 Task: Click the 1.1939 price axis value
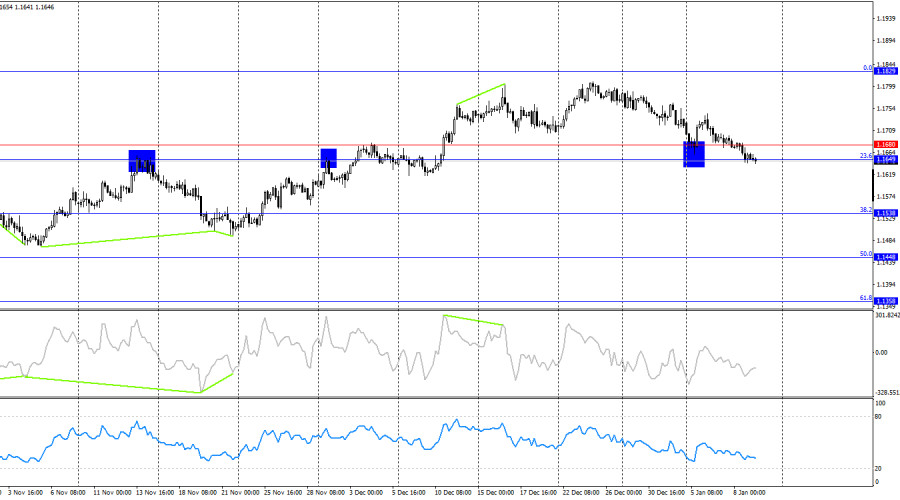click(x=886, y=19)
